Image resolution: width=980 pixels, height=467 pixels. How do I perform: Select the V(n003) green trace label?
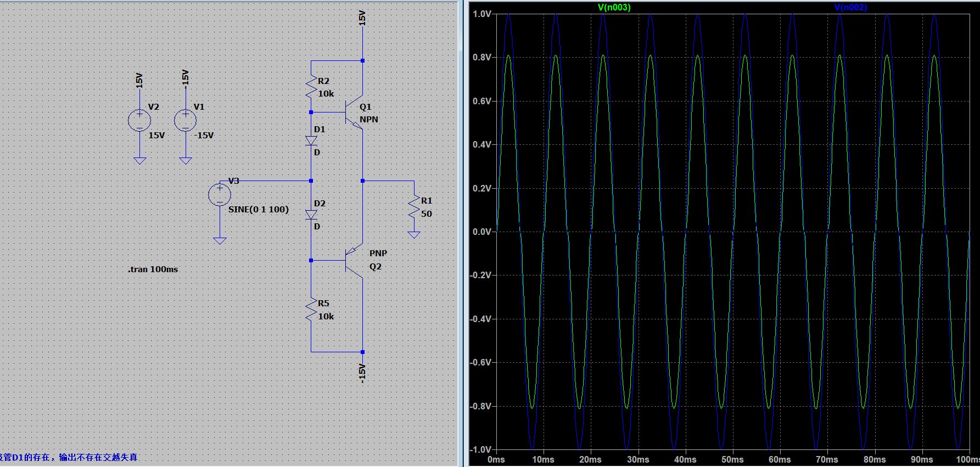coord(614,7)
